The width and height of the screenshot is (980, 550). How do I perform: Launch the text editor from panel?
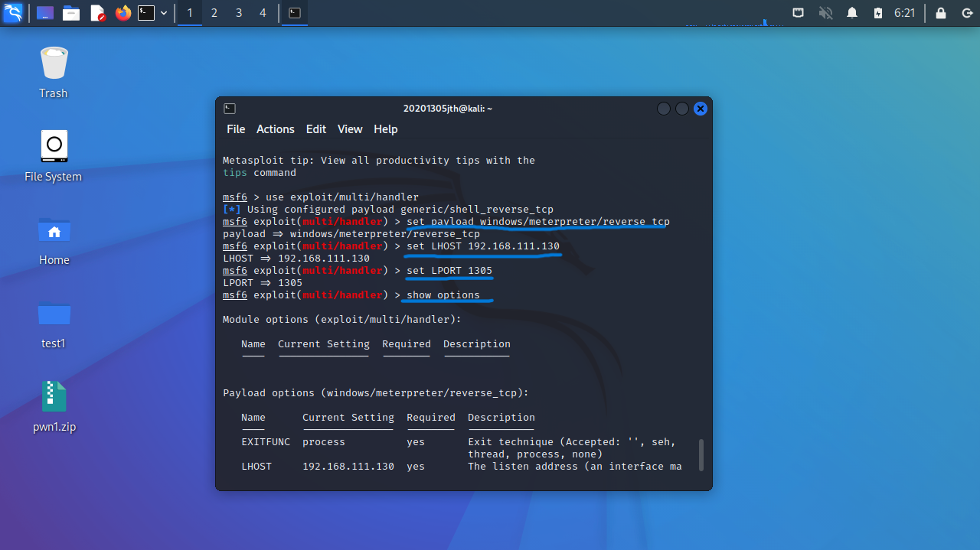coord(97,13)
